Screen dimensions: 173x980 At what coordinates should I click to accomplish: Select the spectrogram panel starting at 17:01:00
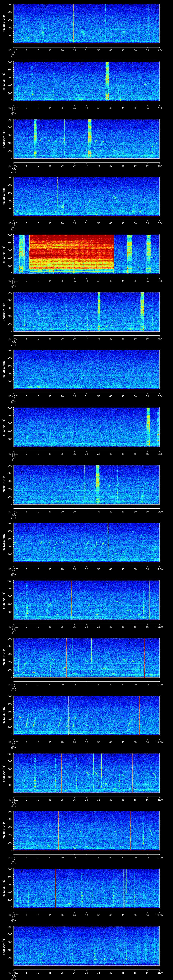pos(86,24)
